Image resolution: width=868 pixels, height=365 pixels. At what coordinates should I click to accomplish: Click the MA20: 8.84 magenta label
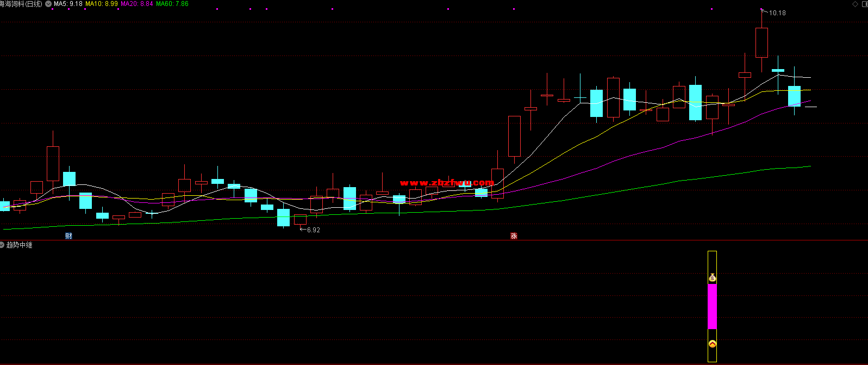tap(136, 4)
